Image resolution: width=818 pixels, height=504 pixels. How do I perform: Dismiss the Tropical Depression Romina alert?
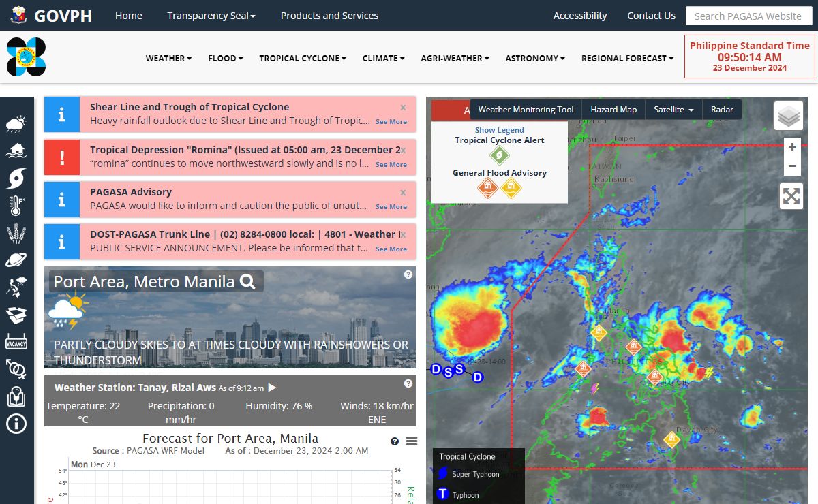pyautogui.click(x=403, y=150)
